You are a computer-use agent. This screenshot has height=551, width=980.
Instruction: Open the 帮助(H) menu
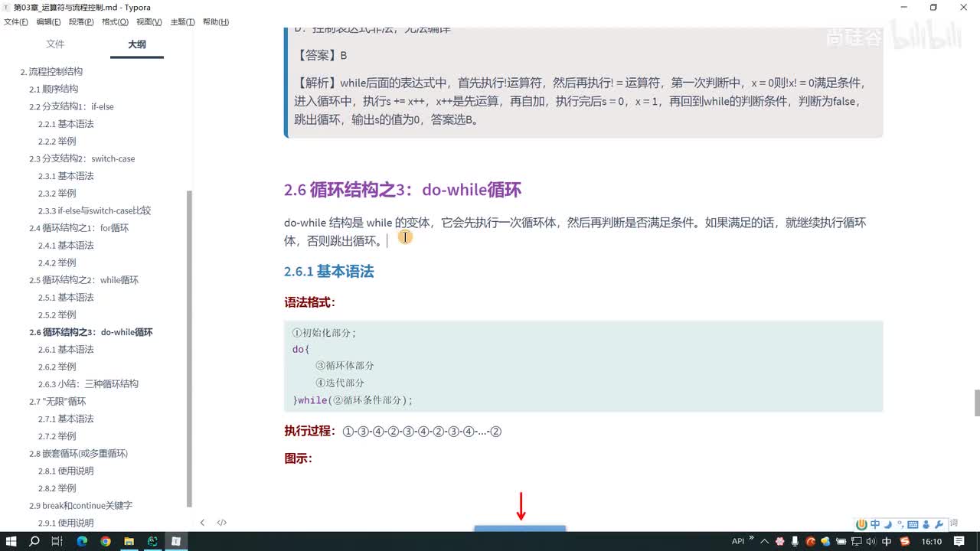tap(216, 22)
